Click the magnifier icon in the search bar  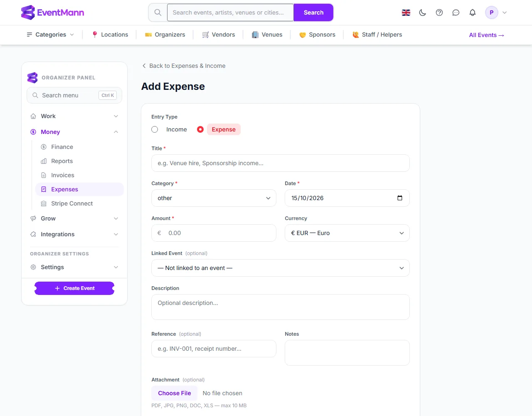(158, 12)
